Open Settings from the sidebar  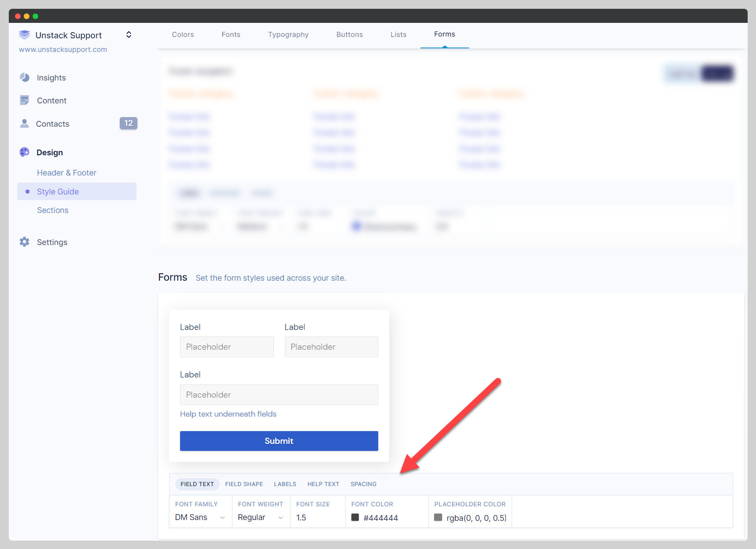(52, 242)
